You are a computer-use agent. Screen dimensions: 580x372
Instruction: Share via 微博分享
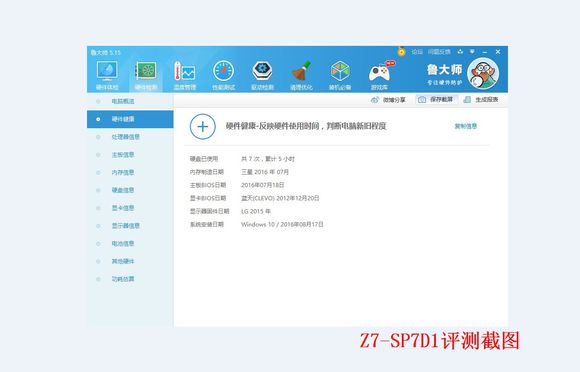(388, 100)
